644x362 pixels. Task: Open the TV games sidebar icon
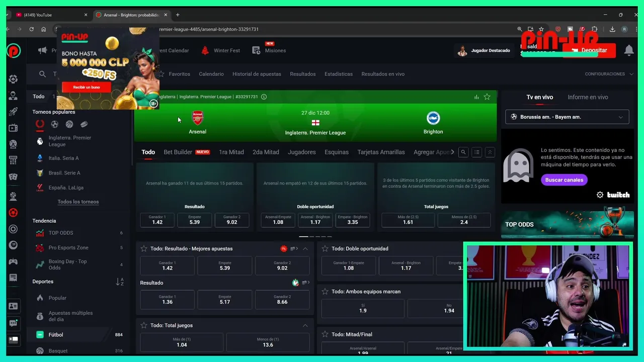click(14, 128)
